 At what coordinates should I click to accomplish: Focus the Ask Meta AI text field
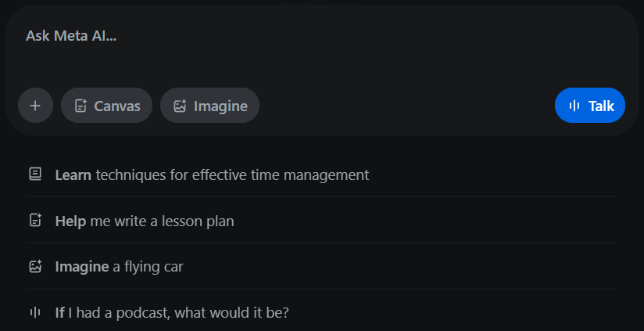[313, 47]
